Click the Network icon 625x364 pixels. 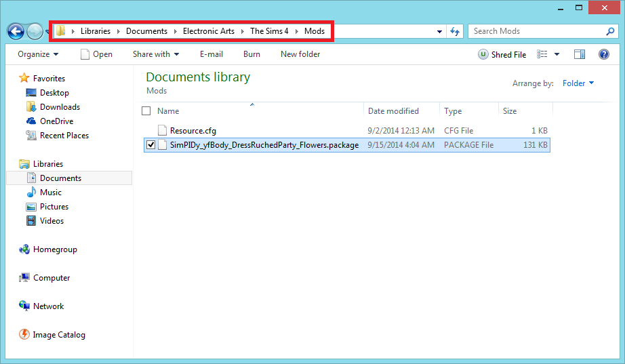click(x=24, y=306)
